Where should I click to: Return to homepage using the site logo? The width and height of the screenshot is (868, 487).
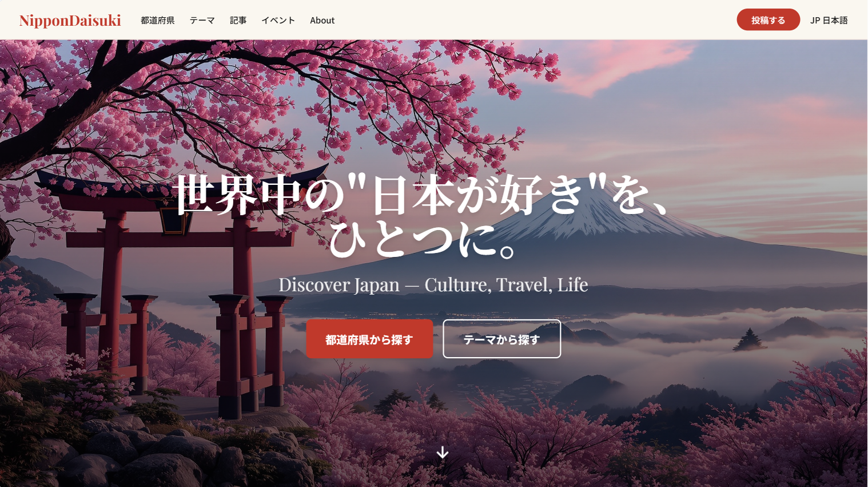pos(70,19)
